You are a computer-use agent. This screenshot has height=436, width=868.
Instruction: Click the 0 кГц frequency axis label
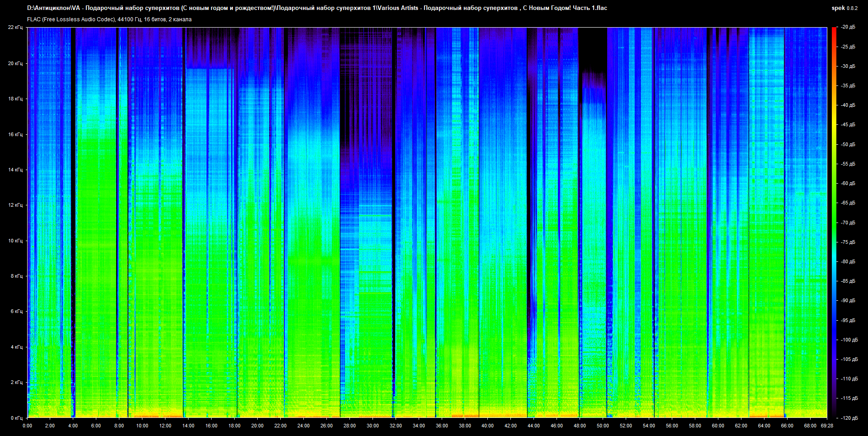16,418
